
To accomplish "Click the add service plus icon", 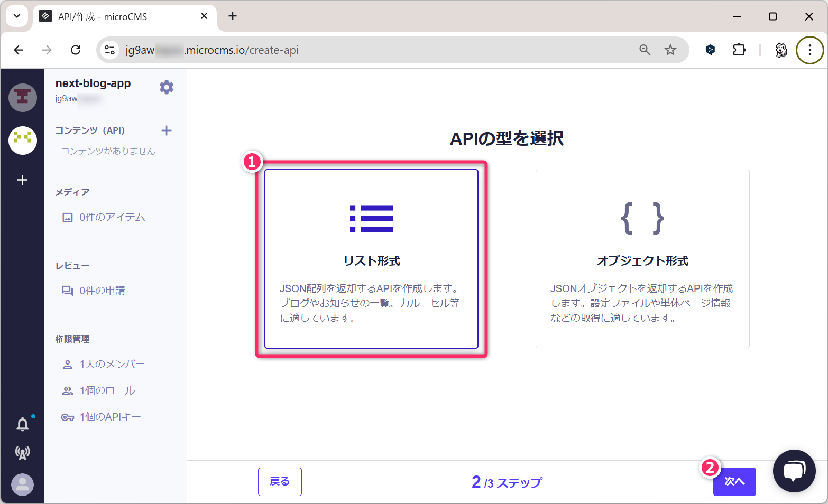I will pos(22,180).
